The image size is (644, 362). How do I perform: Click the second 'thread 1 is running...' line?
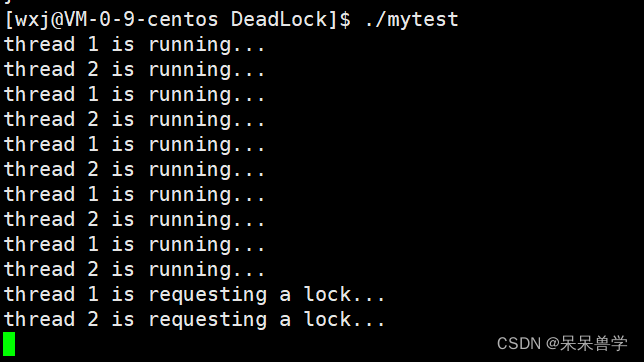[134, 95]
